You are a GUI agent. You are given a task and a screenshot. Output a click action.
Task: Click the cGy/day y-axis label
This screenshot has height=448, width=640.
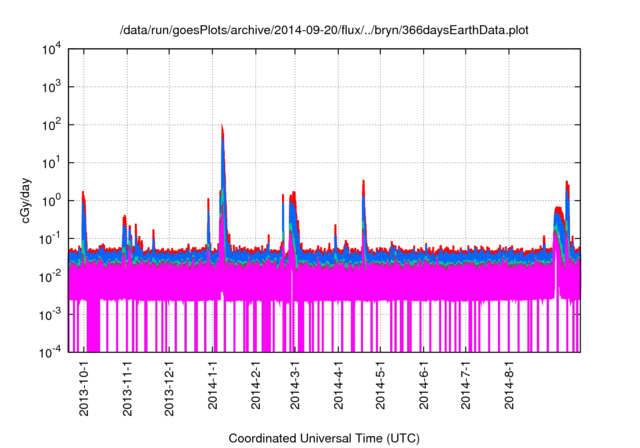(x=27, y=201)
